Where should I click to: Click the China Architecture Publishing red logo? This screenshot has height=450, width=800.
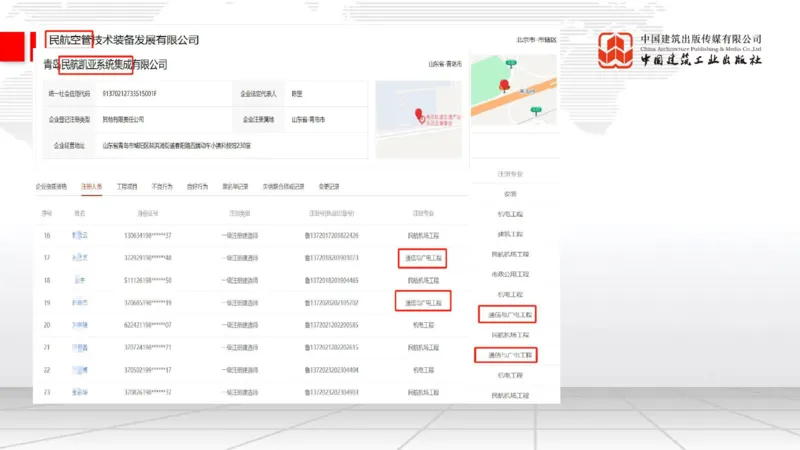click(615, 50)
